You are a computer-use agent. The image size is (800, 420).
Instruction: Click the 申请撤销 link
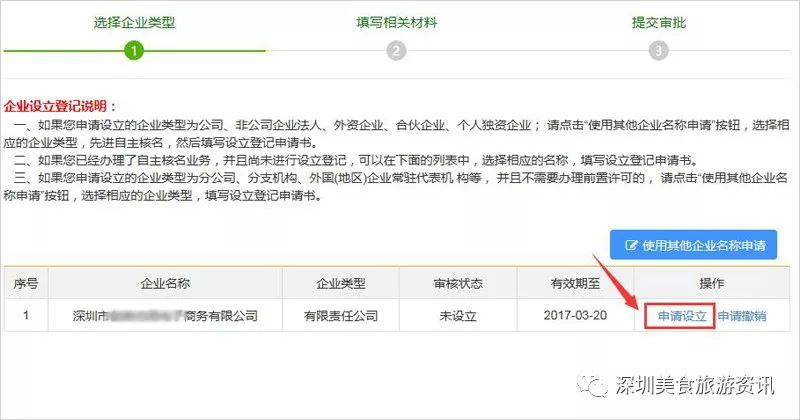point(742,316)
